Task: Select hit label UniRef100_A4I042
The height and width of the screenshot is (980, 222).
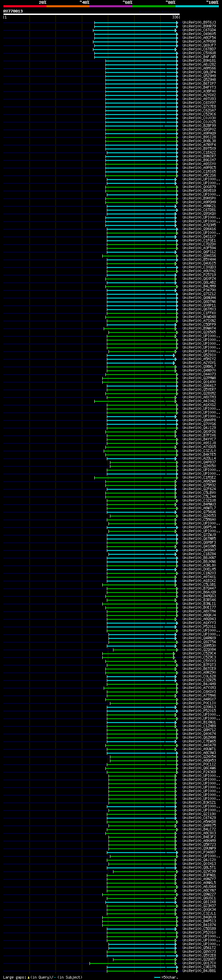Action: 199,401
